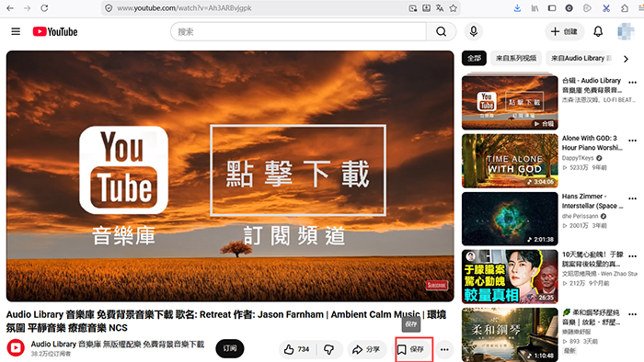Viewport: 644px width, 362px height.
Task: Open more actions next to 保存
Action: click(x=444, y=349)
